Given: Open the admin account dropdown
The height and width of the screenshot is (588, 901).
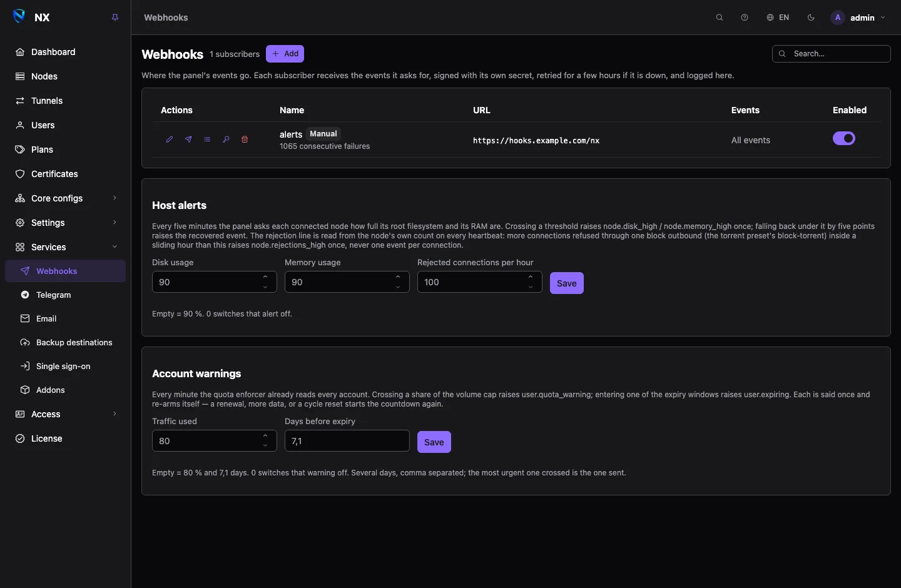Looking at the screenshot, I should coord(858,18).
